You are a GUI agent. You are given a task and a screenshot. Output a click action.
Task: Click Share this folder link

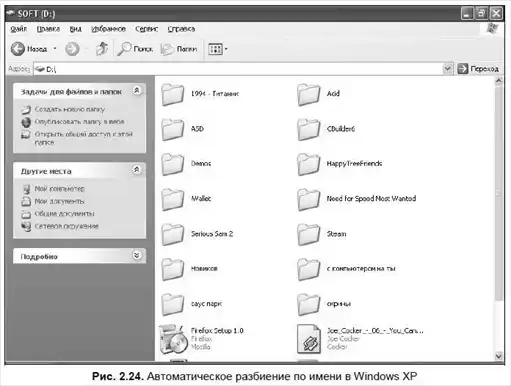pyautogui.click(x=83, y=138)
